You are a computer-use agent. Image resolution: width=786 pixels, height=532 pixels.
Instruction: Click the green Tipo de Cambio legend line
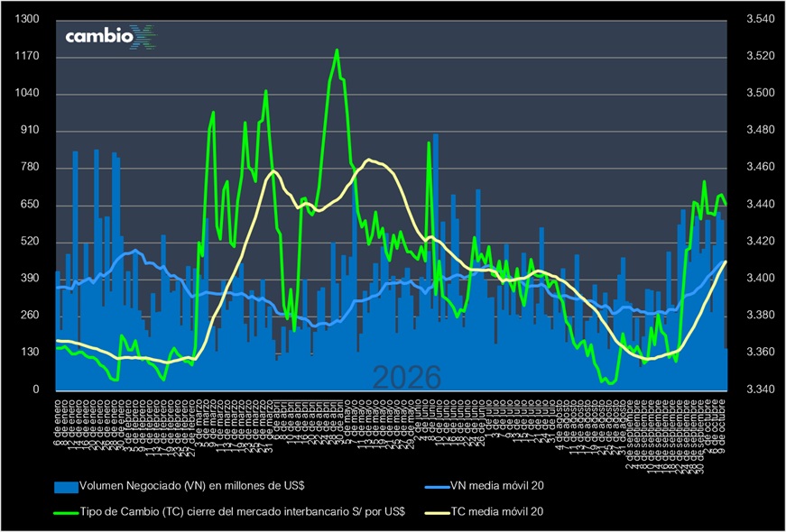pos(66,512)
